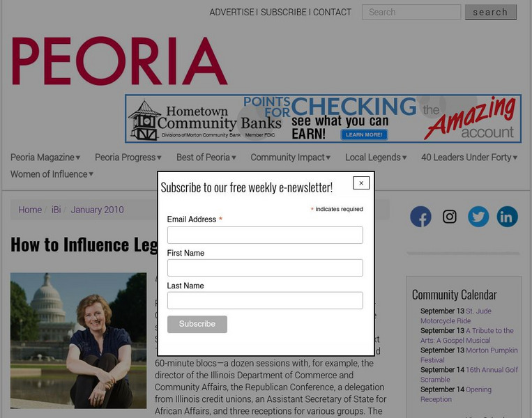Image resolution: width=532 pixels, height=418 pixels.
Task: Expand the Best of Peoria menu
Action: pos(206,157)
